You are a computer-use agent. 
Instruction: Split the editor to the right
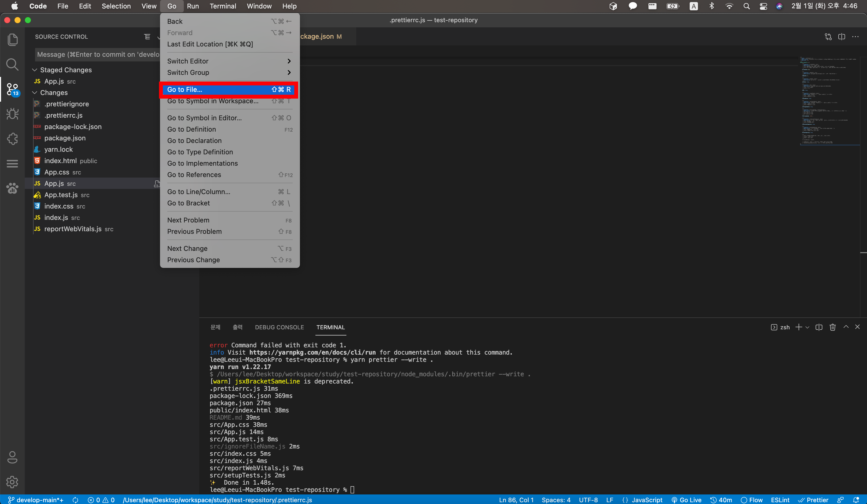coord(841,36)
